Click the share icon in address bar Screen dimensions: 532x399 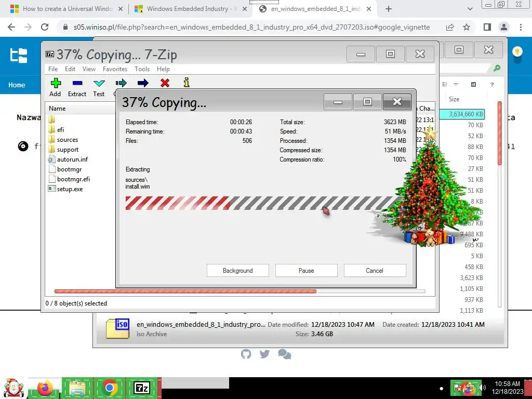[450, 27]
